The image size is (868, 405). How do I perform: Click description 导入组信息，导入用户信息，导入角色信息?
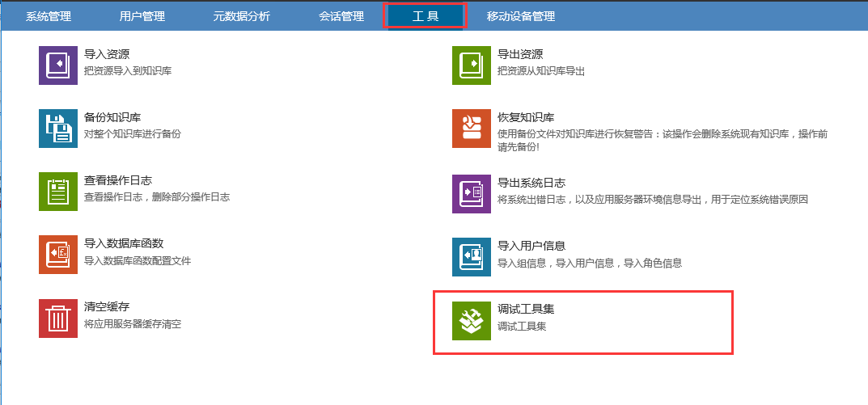(590, 263)
